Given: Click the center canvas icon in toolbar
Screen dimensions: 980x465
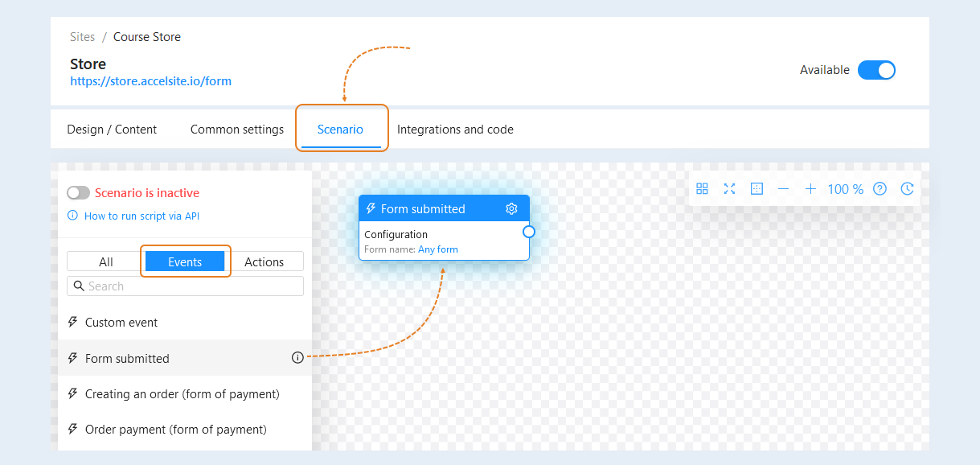Looking at the screenshot, I should [757, 188].
